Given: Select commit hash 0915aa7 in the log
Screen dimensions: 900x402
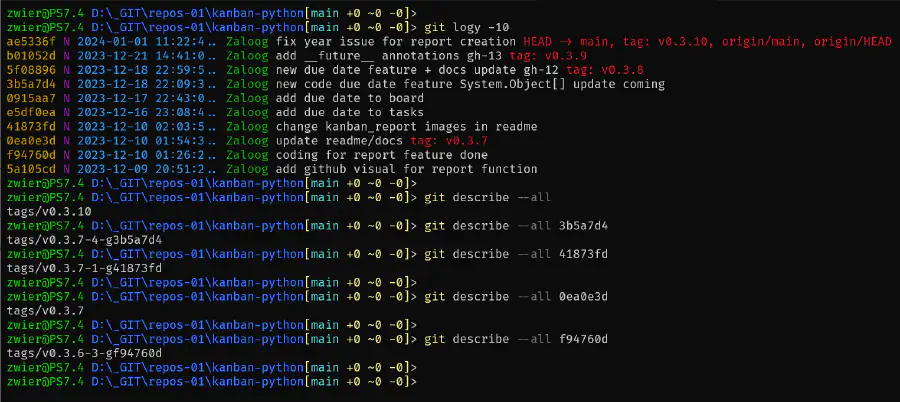Looking at the screenshot, I should pos(32,98).
